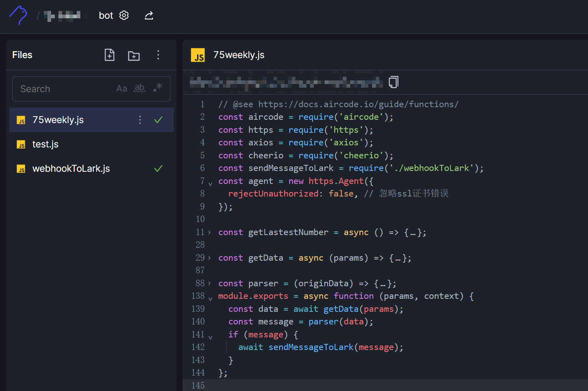Screen dimensions: 588x391
Task: Create a new folder via icon
Action: tap(134, 56)
